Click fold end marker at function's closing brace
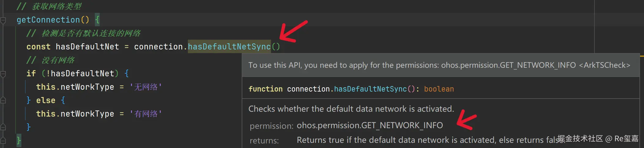This screenshot has width=644, height=148. pos(3,140)
